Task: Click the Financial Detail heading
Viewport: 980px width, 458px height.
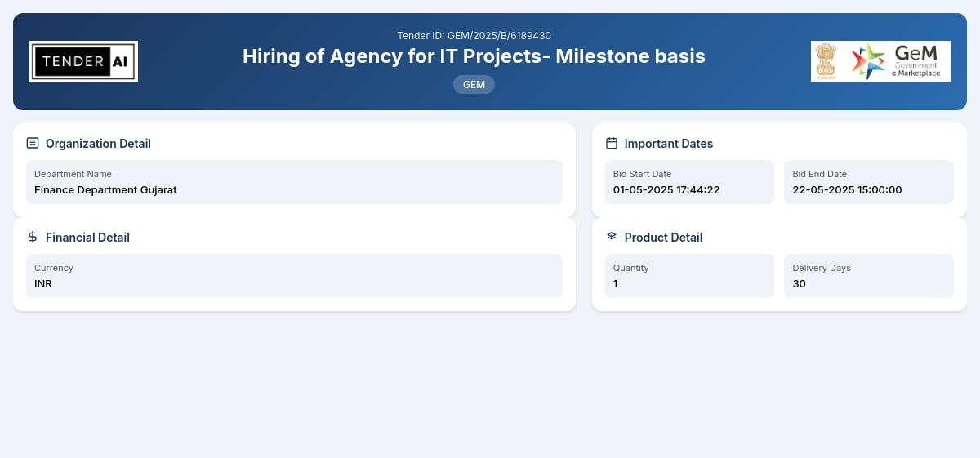Action: pos(87,238)
